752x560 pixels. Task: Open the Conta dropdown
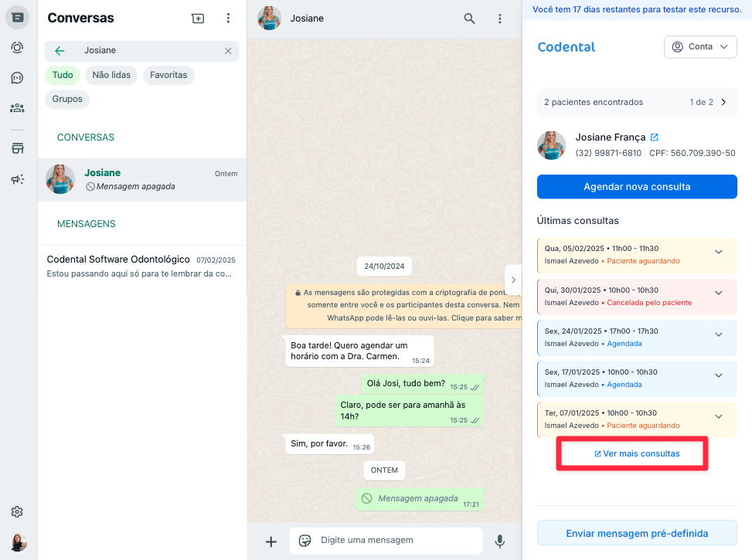(x=700, y=47)
